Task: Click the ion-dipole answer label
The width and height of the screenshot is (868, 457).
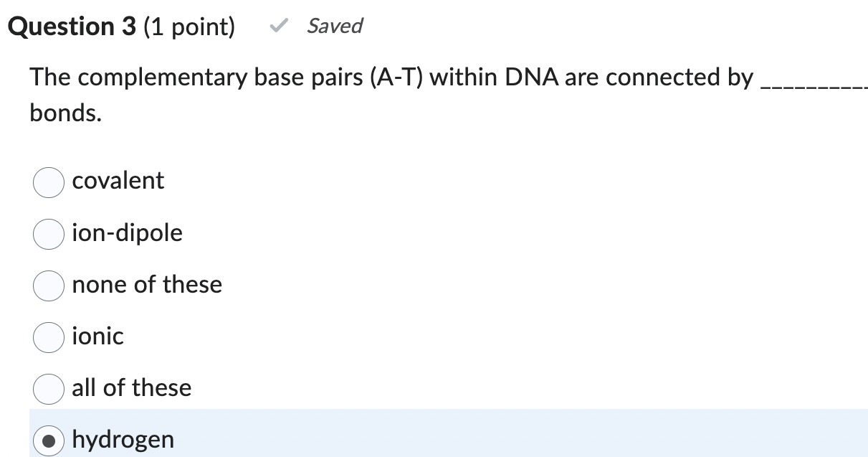Action: [x=126, y=232]
